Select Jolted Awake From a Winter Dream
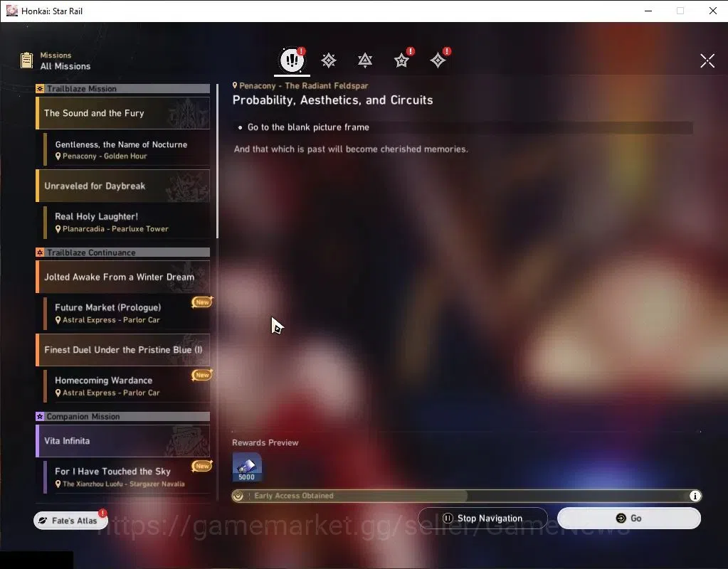Image resolution: width=728 pixels, height=569 pixels. click(123, 277)
